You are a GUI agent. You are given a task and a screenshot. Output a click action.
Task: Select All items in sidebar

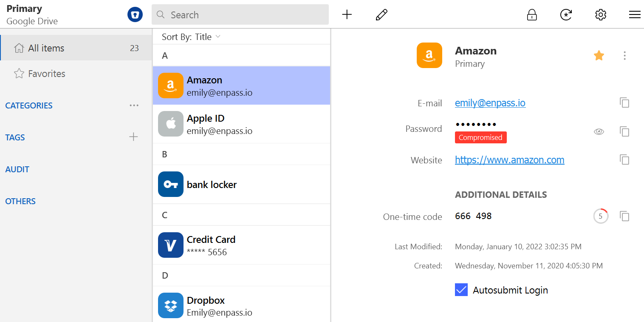[76, 48]
